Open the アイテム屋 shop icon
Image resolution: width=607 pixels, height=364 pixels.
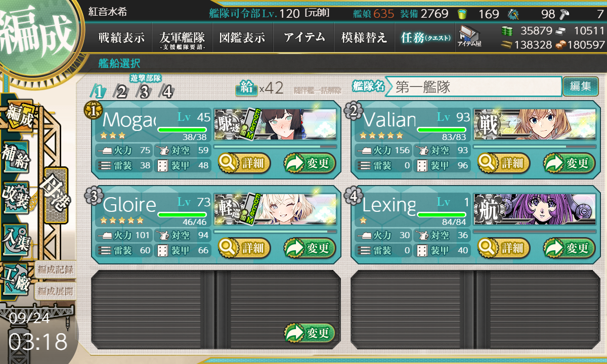[x=469, y=36]
